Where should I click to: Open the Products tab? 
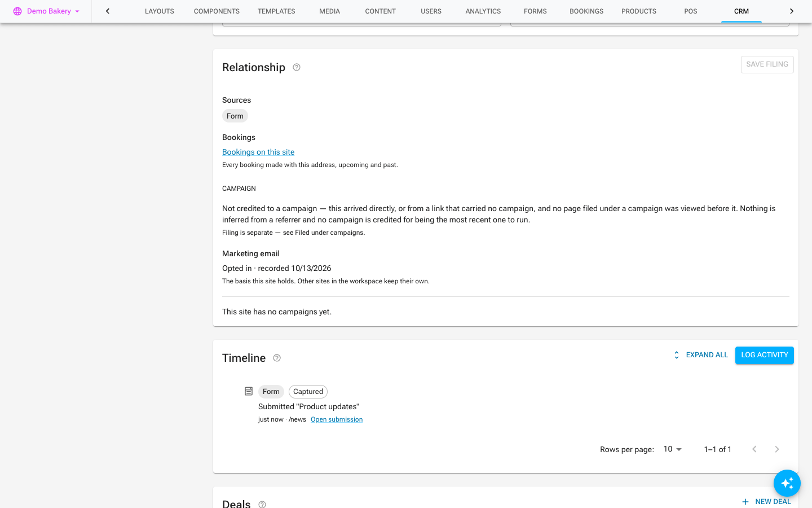click(639, 11)
